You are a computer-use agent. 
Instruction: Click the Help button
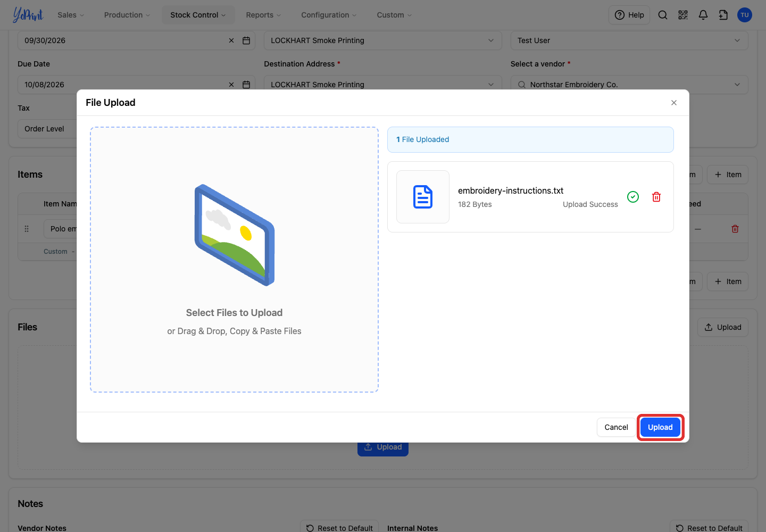click(629, 15)
